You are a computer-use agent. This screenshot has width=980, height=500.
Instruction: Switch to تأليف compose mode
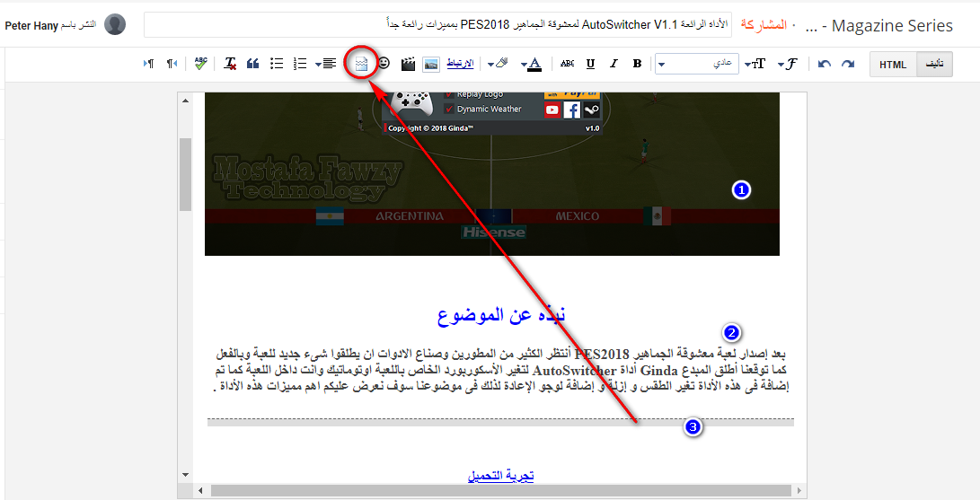934,65
